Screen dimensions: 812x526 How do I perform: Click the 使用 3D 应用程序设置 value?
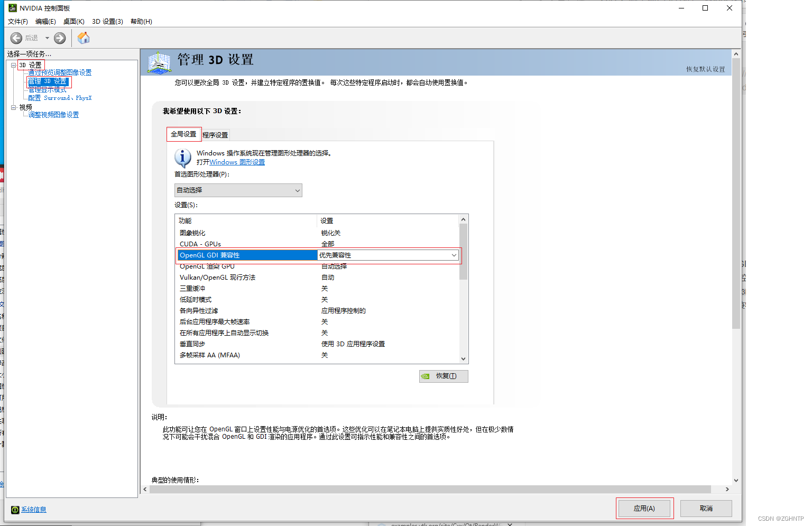pos(353,344)
